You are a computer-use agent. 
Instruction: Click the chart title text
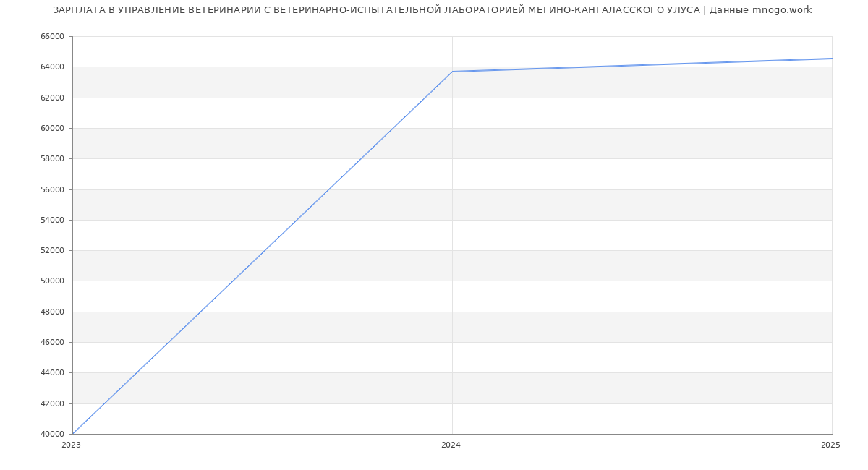tap(432, 10)
